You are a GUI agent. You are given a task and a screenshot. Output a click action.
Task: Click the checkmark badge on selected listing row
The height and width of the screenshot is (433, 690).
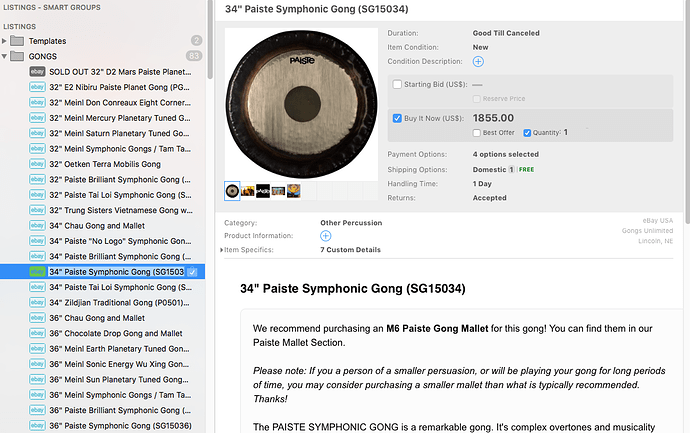click(192, 272)
